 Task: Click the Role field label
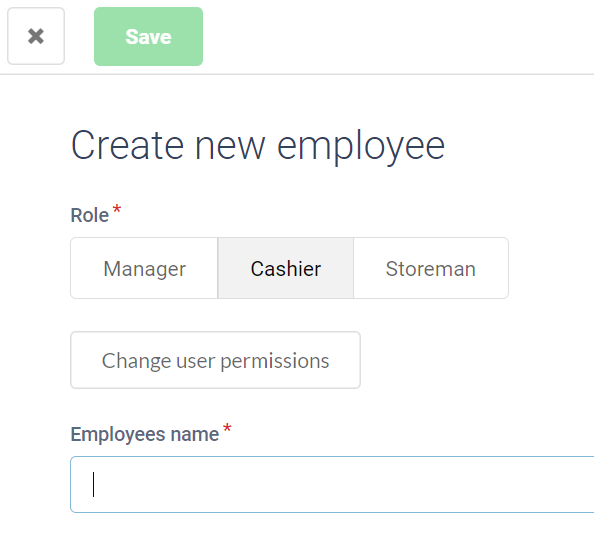tap(90, 215)
